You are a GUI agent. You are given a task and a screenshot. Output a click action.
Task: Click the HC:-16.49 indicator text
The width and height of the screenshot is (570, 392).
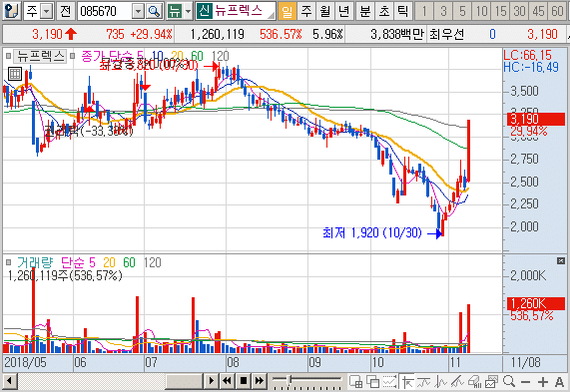click(x=530, y=67)
